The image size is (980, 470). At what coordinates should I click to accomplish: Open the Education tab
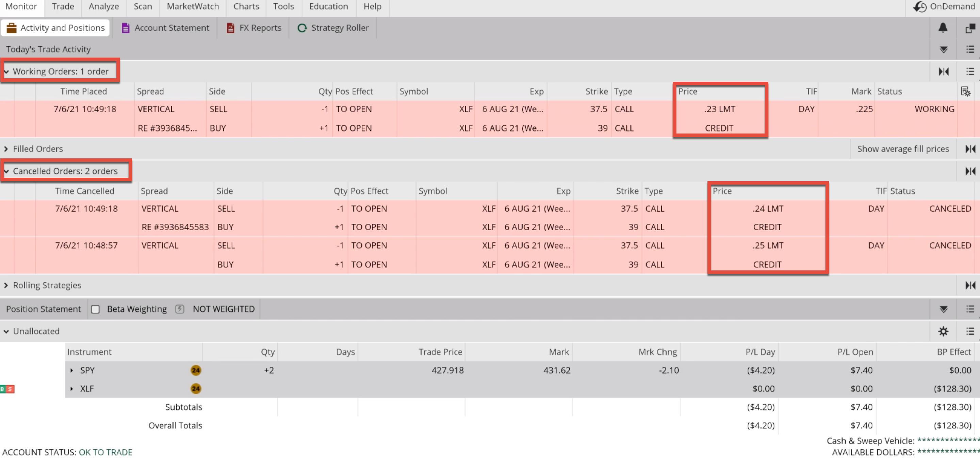point(329,6)
